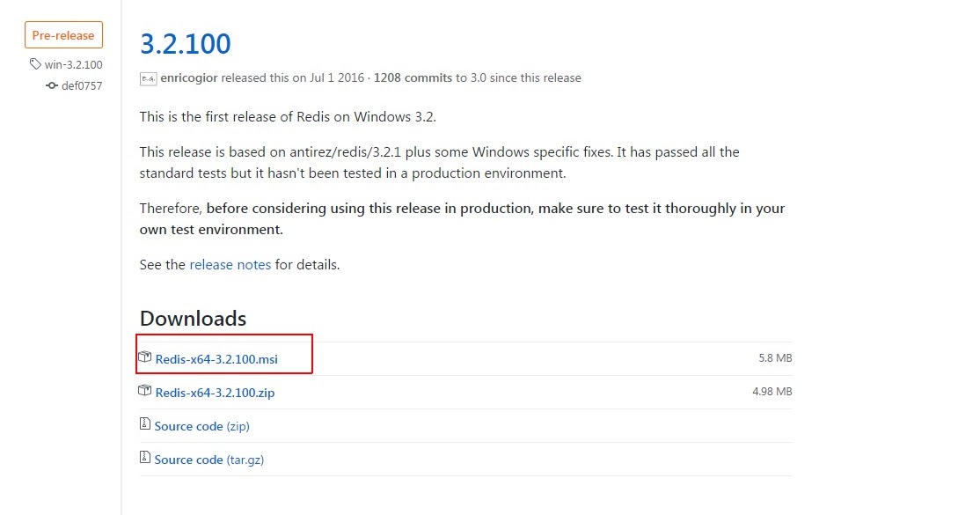View the 1208 commits comparison
Screen dimensions: 980x515
point(412,77)
